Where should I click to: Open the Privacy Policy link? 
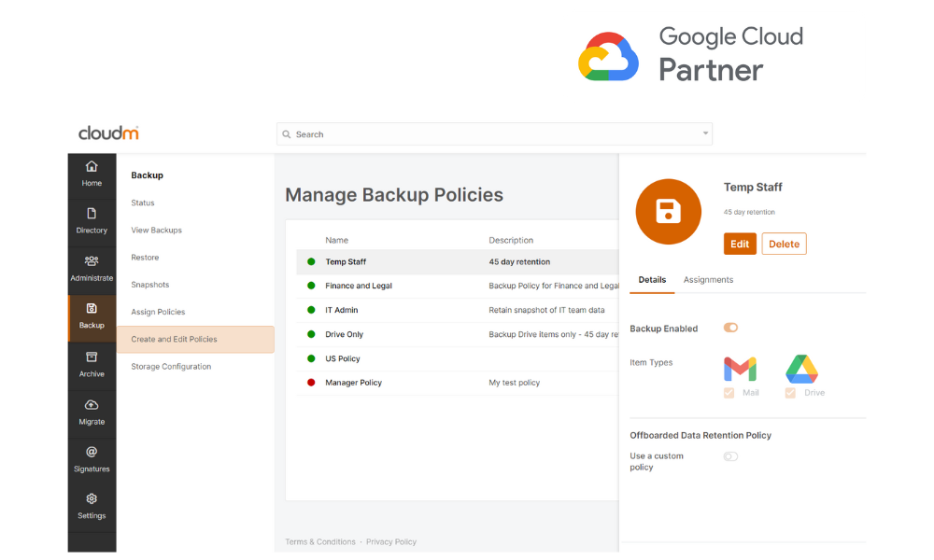390,541
